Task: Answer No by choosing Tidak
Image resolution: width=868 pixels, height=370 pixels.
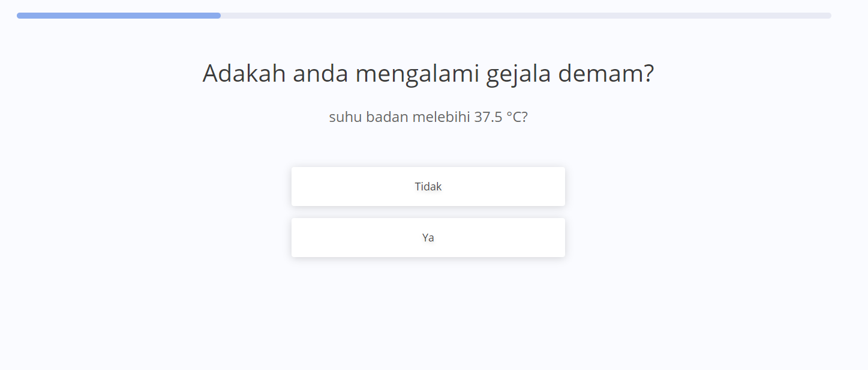Action: (x=428, y=187)
